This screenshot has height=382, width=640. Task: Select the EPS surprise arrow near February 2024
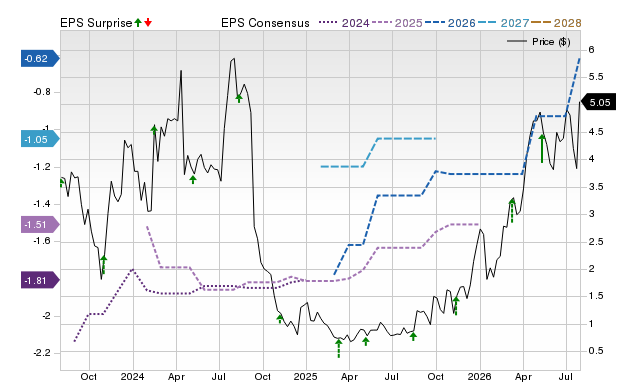coord(154,130)
